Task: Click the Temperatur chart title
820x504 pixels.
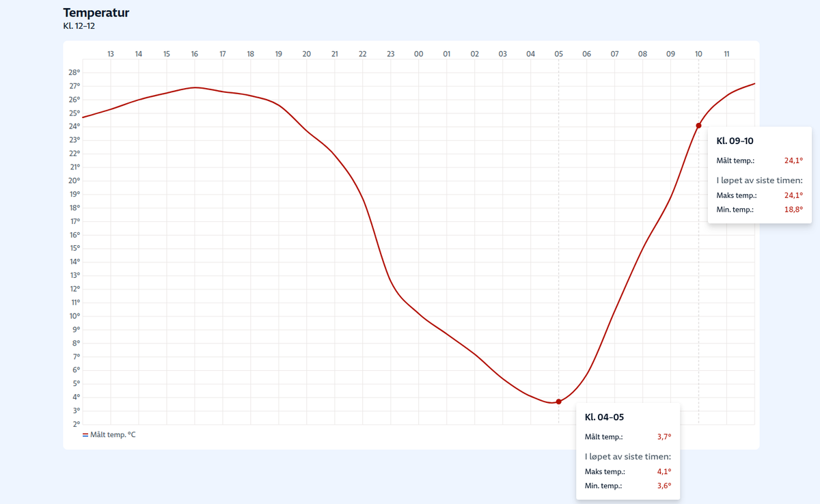Action: coord(96,13)
